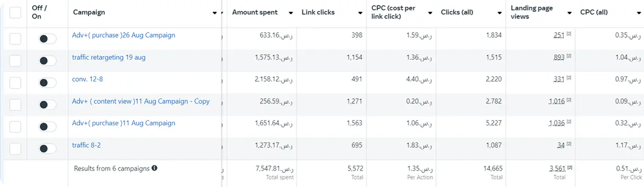
Task: Expand Amount spent column sort arrow
Action: tap(291, 13)
